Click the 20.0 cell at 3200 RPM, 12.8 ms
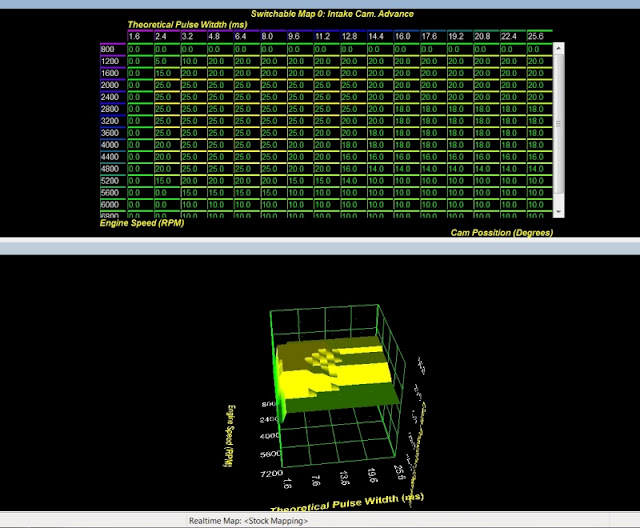 point(353,121)
